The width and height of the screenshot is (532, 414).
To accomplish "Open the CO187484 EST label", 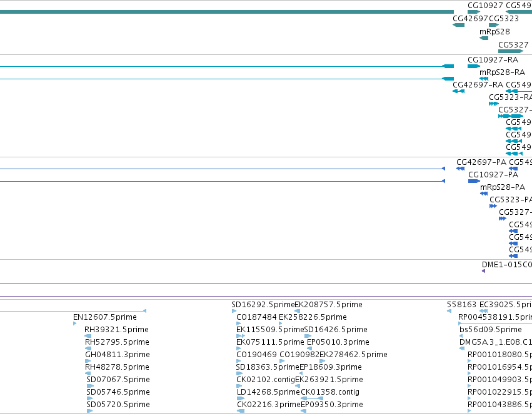I will [256, 317].
